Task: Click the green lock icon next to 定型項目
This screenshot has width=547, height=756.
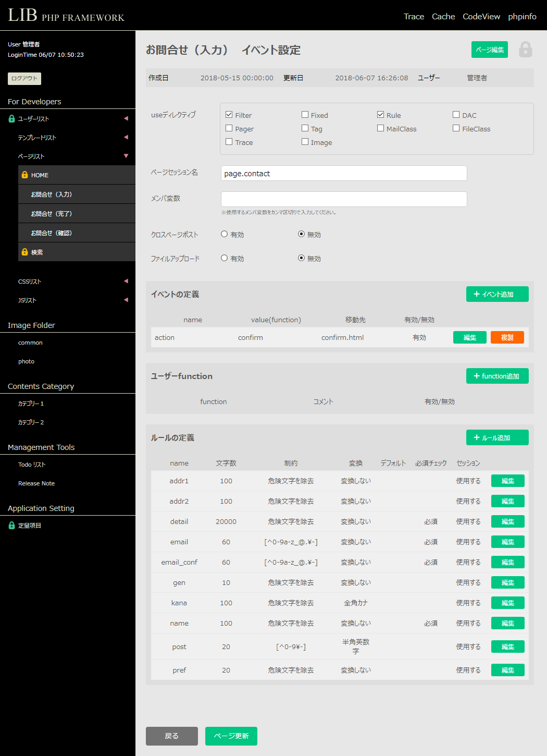Action: coord(11,526)
